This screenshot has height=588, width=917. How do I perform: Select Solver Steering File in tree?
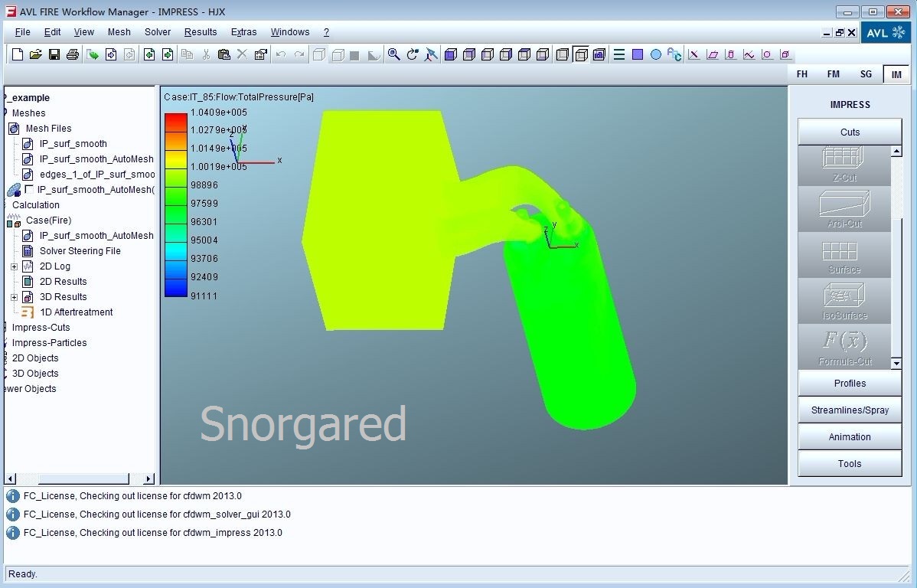coord(80,251)
